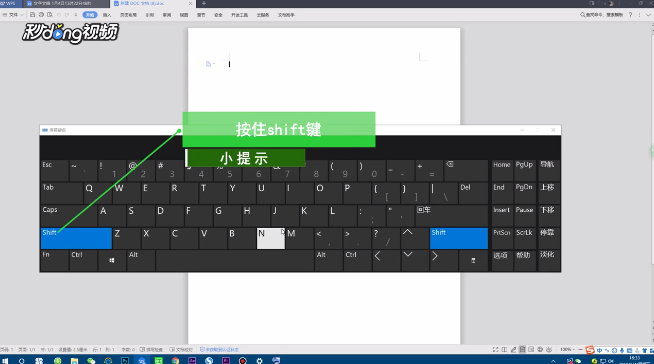Click the Backspace key icon on the keyboard
Screen dimensions: 654x364
click(450, 164)
